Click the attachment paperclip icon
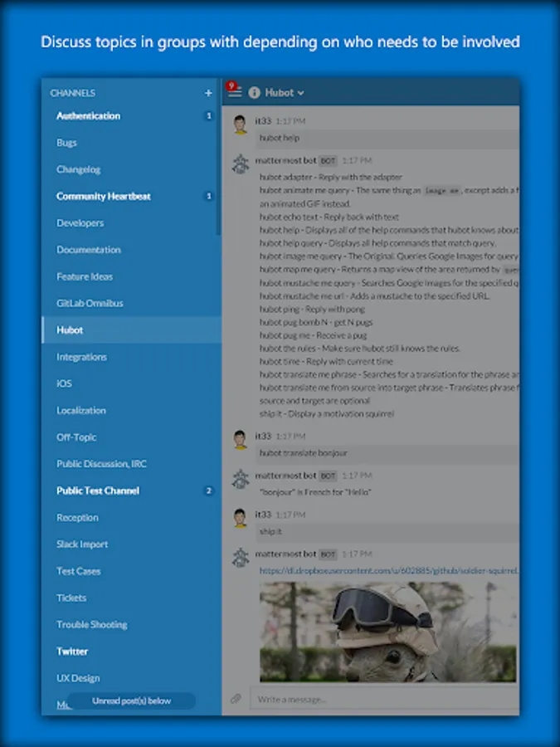560x747 pixels. (236, 699)
